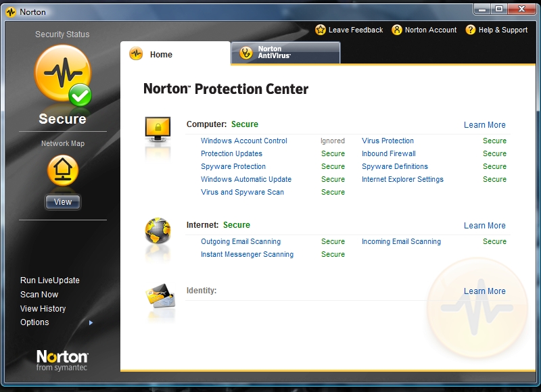This screenshot has height=392, width=541.
Task: Run LiveUpdate from the sidebar
Action: tap(49, 280)
